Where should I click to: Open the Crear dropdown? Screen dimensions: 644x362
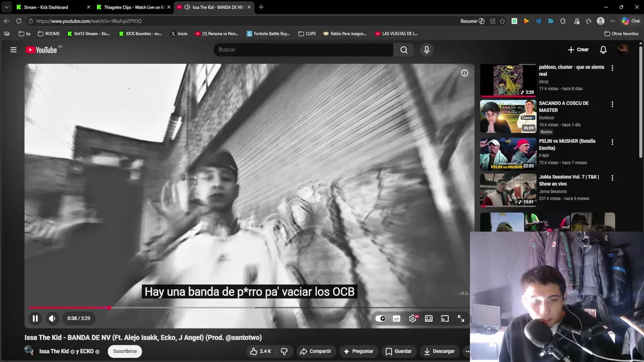pyautogui.click(x=578, y=50)
